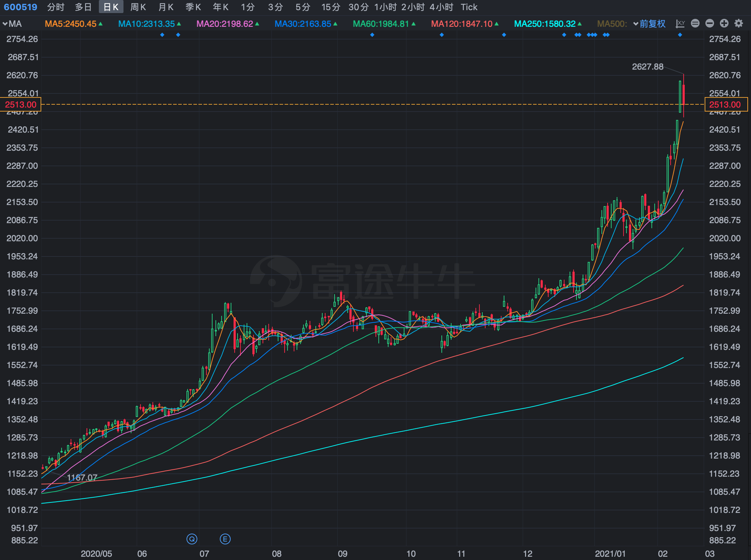Click the Q quarterly report marker
The width and height of the screenshot is (751, 560).
click(x=192, y=539)
